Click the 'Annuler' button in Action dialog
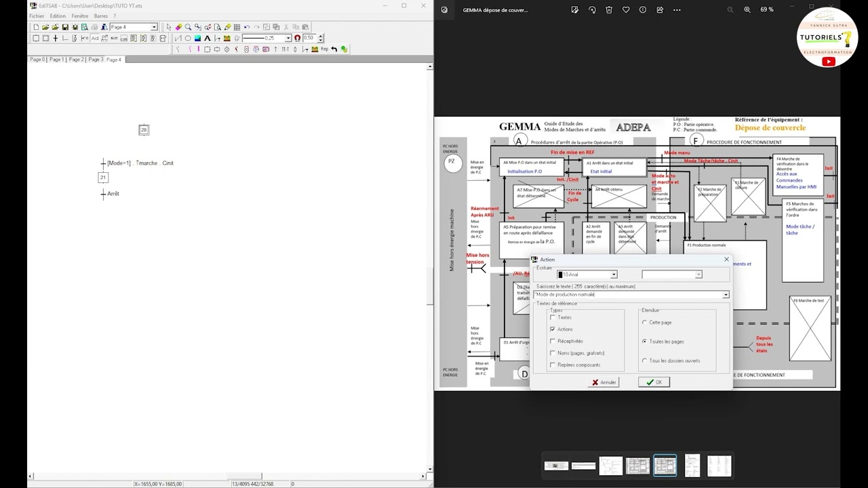Image resolution: width=868 pixels, height=488 pixels. [604, 382]
